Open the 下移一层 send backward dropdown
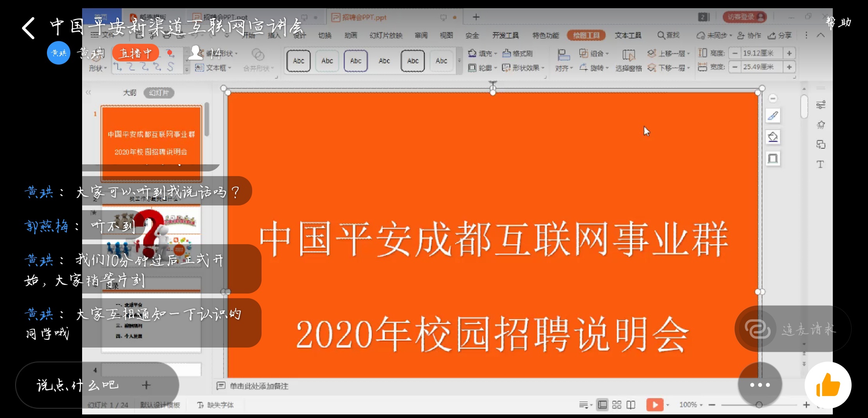The width and height of the screenshot is (868, 418). click(x=669, y=68)
